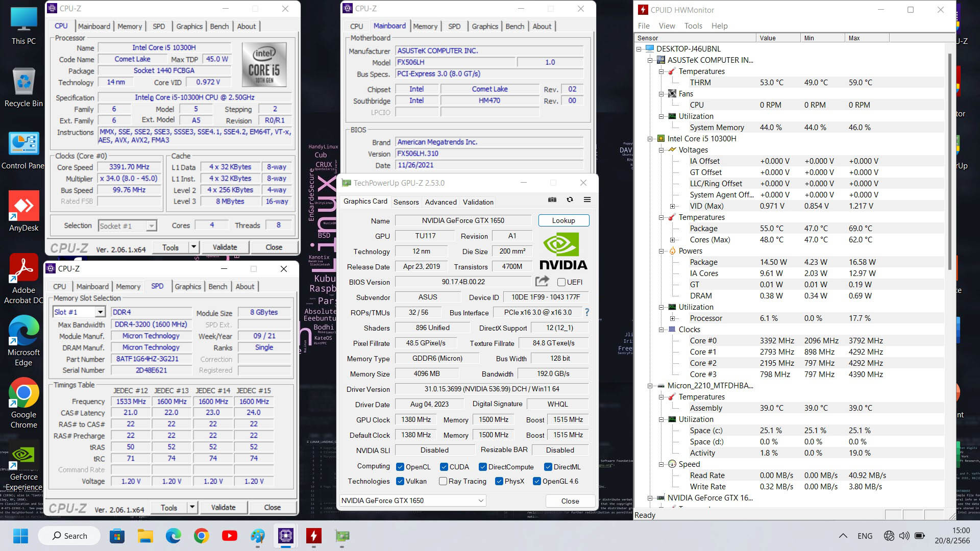Click the NVIDIA logo in GPU-Z
980x551 pixels.
point(563,251)
